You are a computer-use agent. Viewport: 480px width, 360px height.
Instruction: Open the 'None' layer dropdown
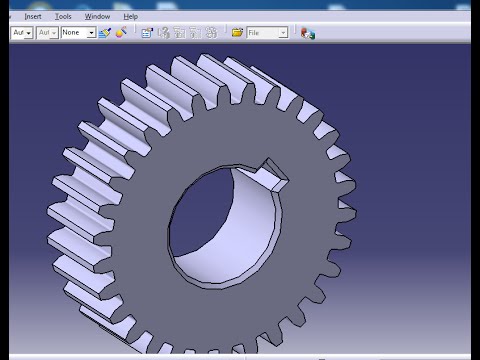(91, 33)
